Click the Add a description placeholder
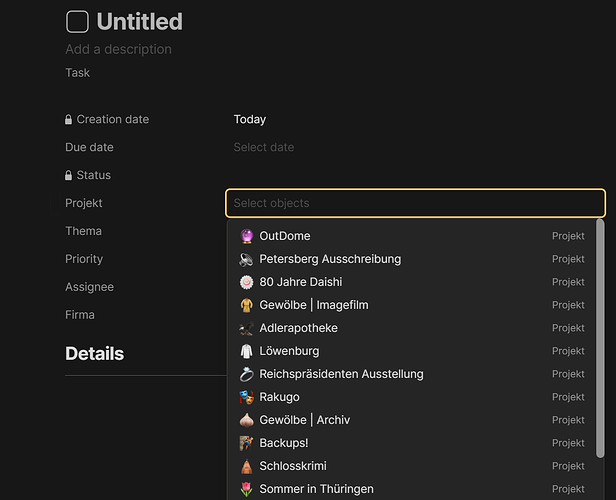Screen dimensions: 616x500 tap(118, 49)
